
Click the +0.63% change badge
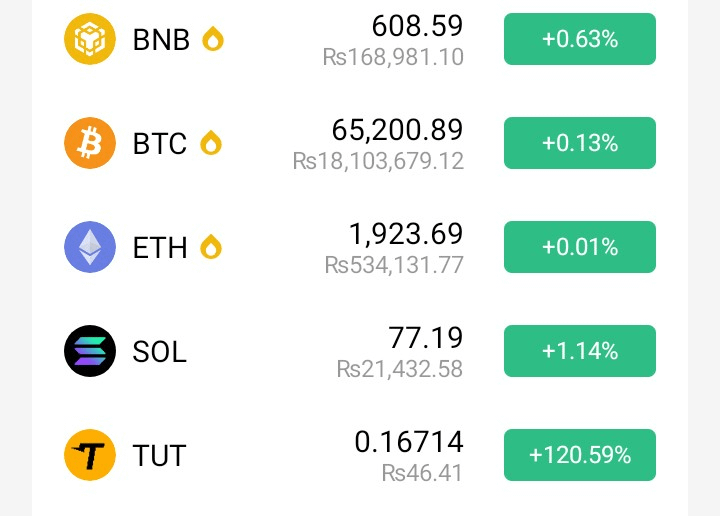pos(579,39)
